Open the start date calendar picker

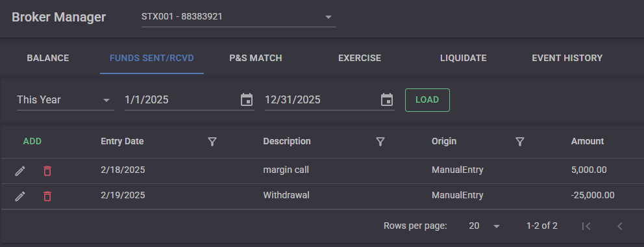pos(247,100)
